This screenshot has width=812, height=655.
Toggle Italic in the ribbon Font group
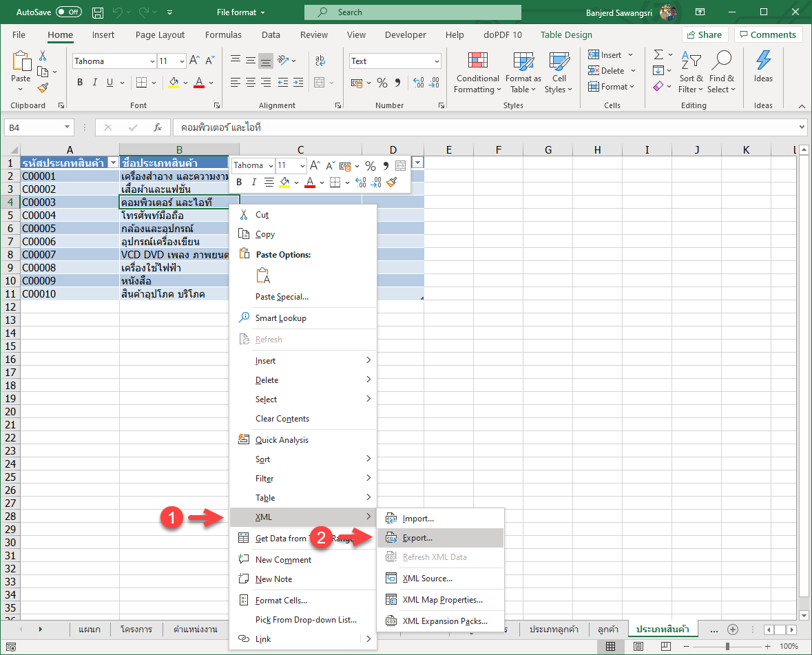pos(95,83)
